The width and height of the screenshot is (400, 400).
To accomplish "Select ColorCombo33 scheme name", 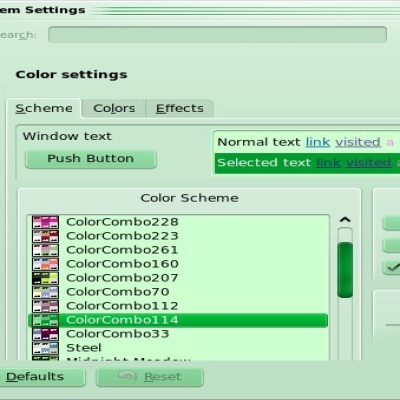I will (x=118, y=334).
